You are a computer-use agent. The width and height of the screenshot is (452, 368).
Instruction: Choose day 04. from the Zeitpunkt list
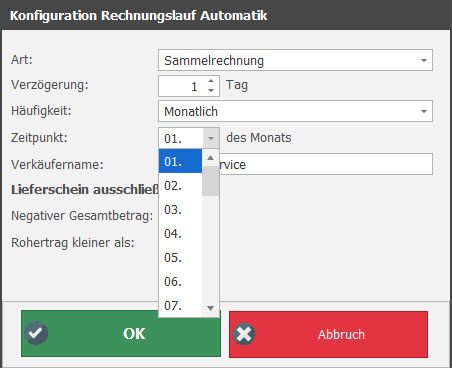[x=180, y=233]
